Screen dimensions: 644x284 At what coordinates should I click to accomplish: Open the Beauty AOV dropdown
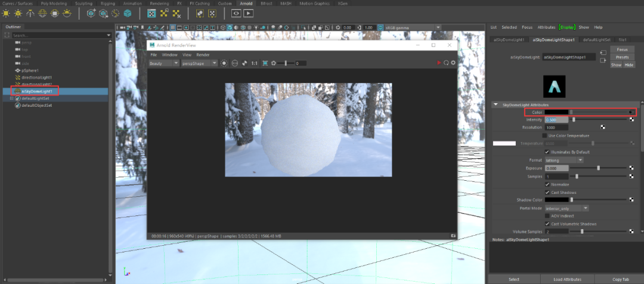point(164,63)
